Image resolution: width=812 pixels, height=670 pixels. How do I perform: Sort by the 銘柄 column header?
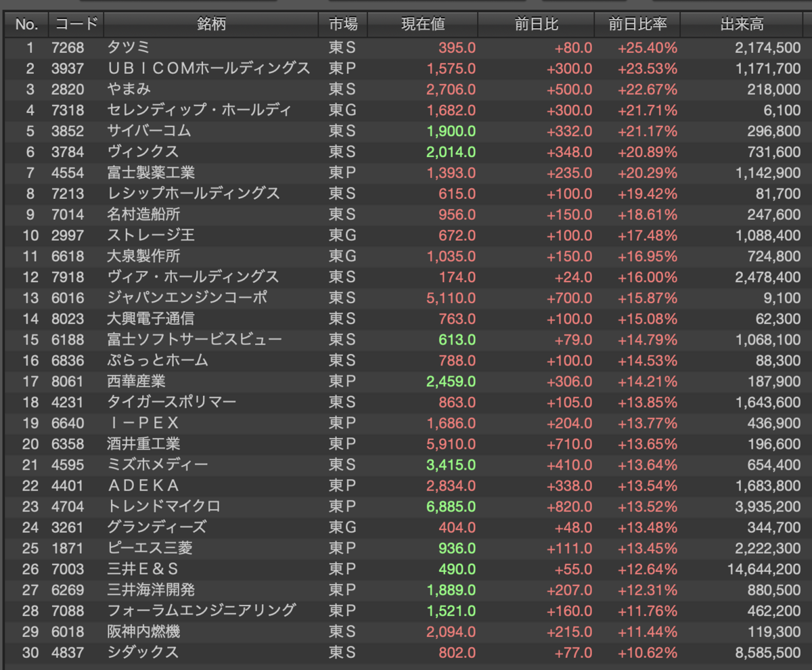[211, 25]
